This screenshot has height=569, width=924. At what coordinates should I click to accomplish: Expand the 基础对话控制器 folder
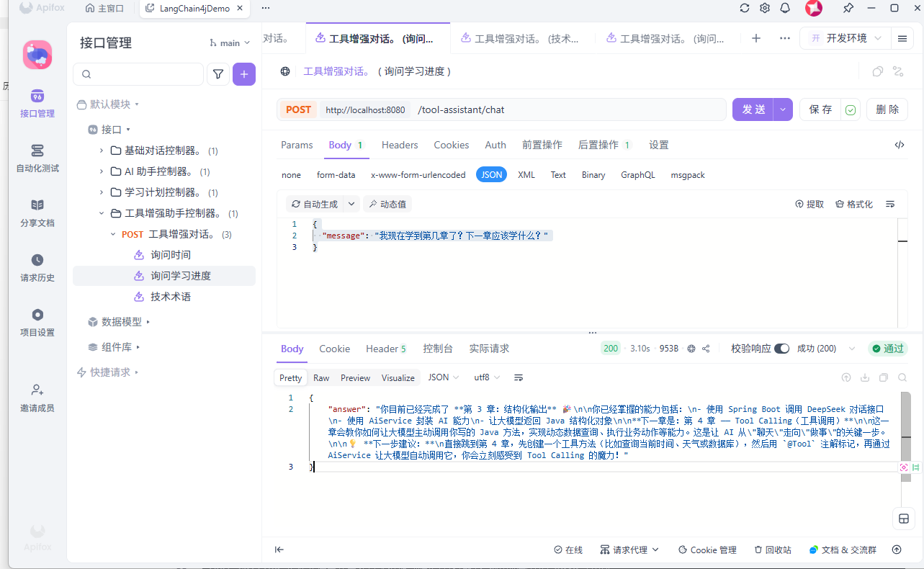[102, 151]
